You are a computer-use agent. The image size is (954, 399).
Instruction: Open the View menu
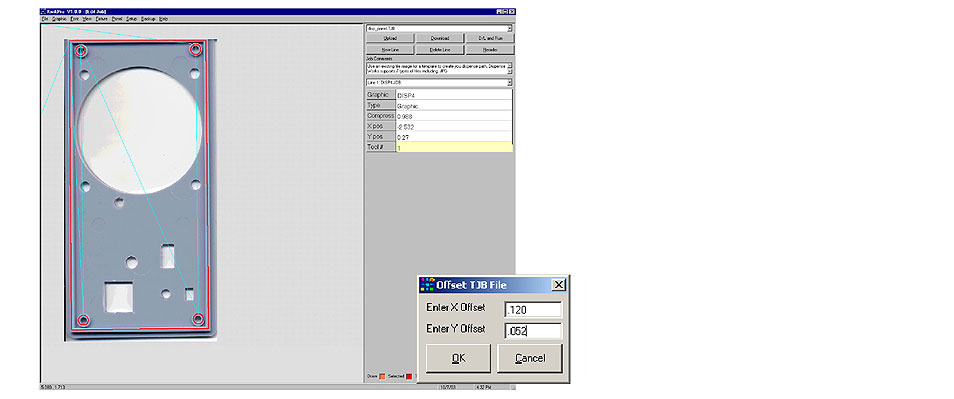[88, 19]
